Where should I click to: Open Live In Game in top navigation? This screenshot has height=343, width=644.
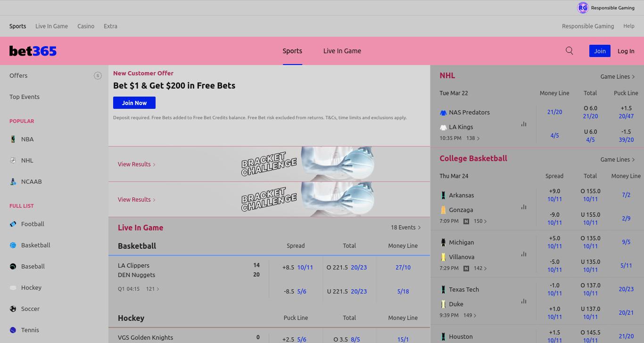click(51, 26)
